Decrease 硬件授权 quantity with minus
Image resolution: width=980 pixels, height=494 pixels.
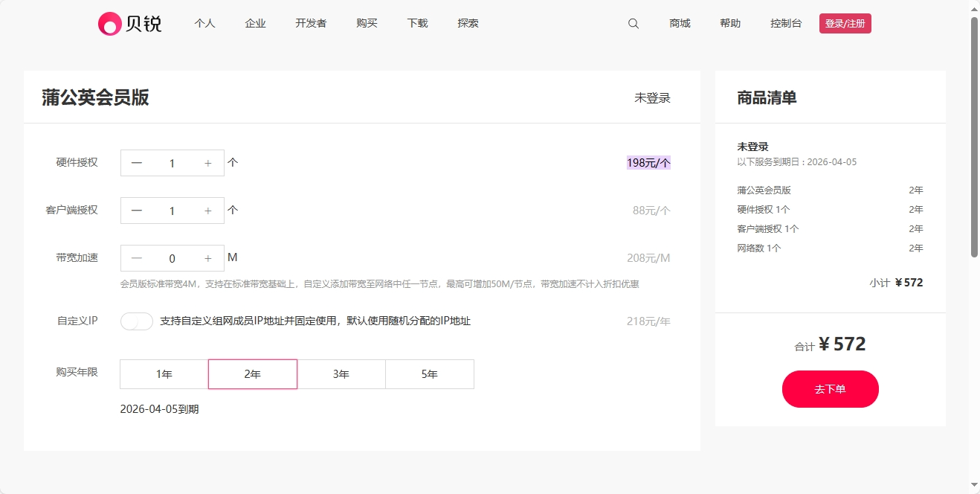[x=137, y=163]
